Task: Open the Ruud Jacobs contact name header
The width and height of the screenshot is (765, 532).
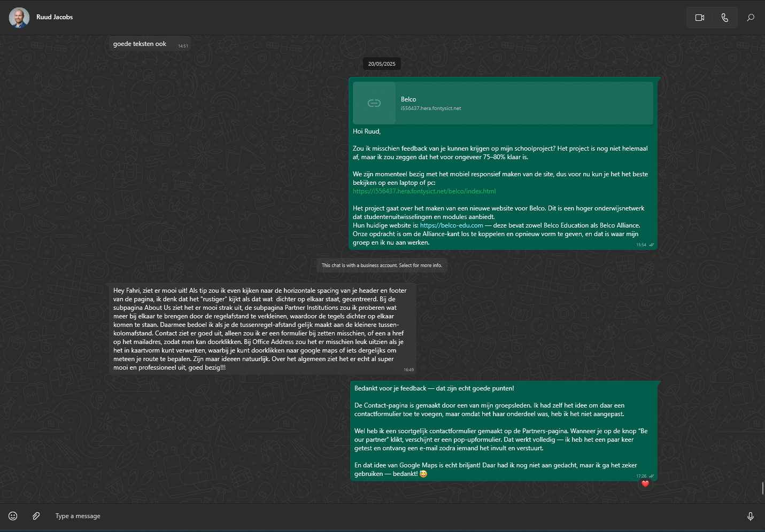Action: tap(55, 17)
